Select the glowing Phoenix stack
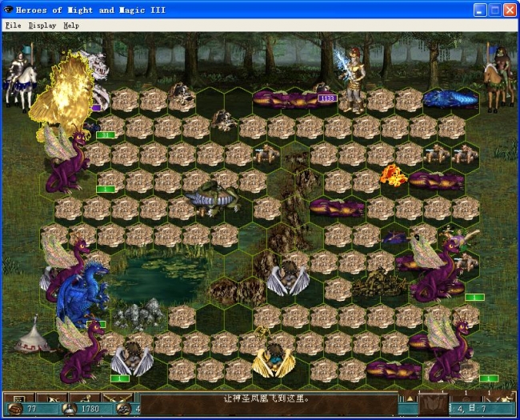This screenshot has width=520, height=420. tap(65, 94)
